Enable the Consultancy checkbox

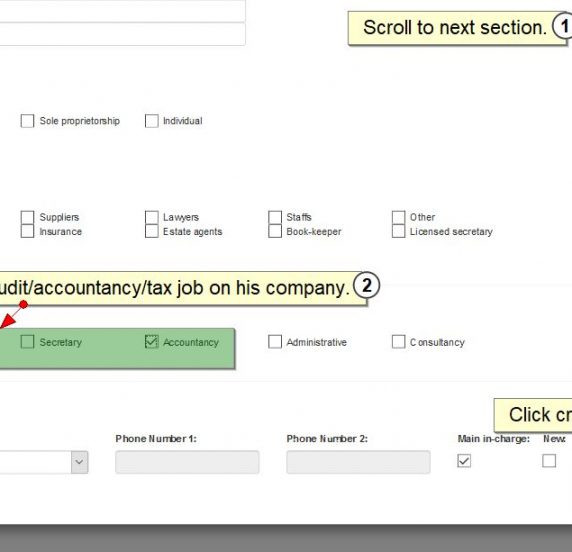tap(398, 342)
